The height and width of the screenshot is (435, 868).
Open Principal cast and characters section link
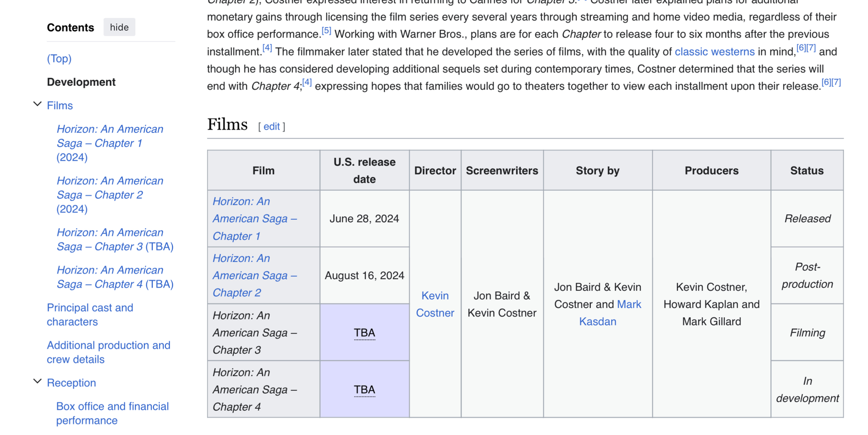pos(90,314)
